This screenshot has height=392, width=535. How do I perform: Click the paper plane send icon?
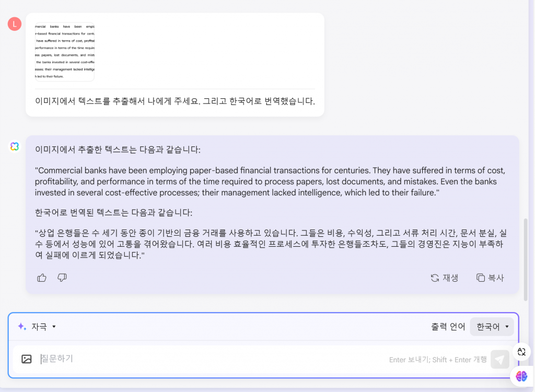click(499, 359)
